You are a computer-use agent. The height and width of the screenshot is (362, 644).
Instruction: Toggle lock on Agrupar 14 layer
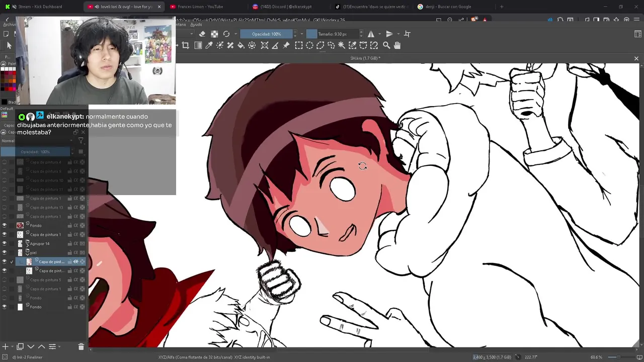point(70,243)
